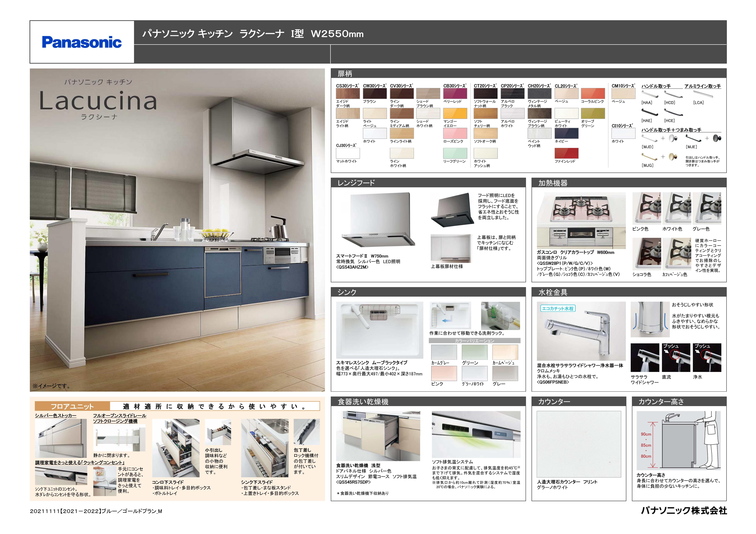Pick the マットホワイト swatch in CJ30 series

(x=348, y=153)
